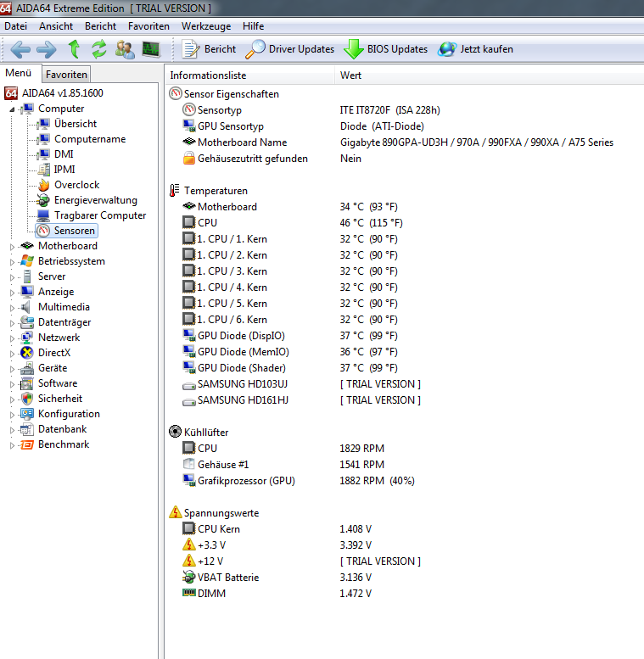
Task: Select IPMI in the tree
Action: [64, 170]
